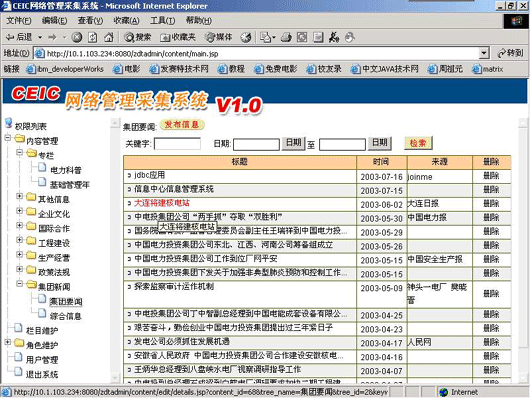Expand the 角色维护 tree node
Screen dimensions: 530x398
pos(8,342)
